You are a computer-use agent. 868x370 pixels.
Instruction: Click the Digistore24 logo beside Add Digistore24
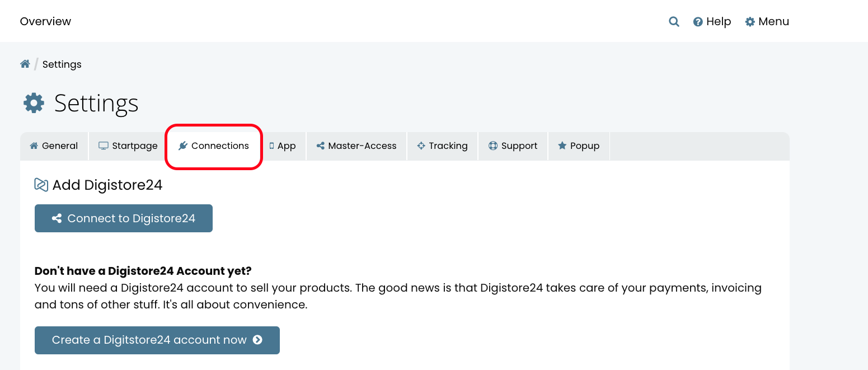tap(41, 185)
